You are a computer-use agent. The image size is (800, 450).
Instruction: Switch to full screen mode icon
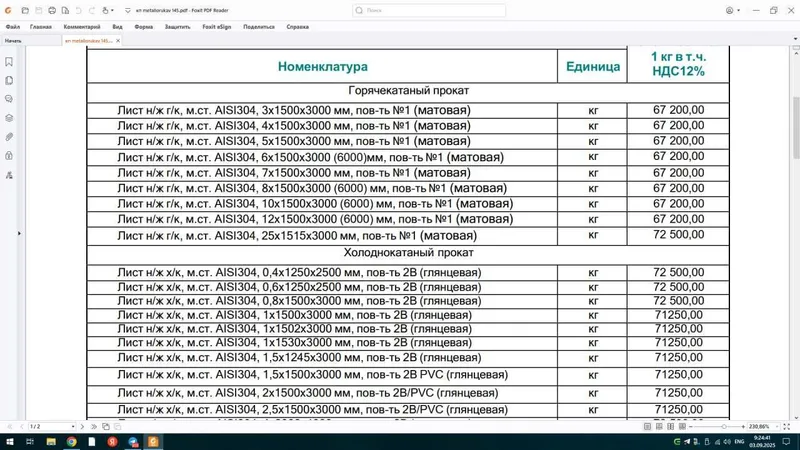pyautogui.click(x=786, y=427)
